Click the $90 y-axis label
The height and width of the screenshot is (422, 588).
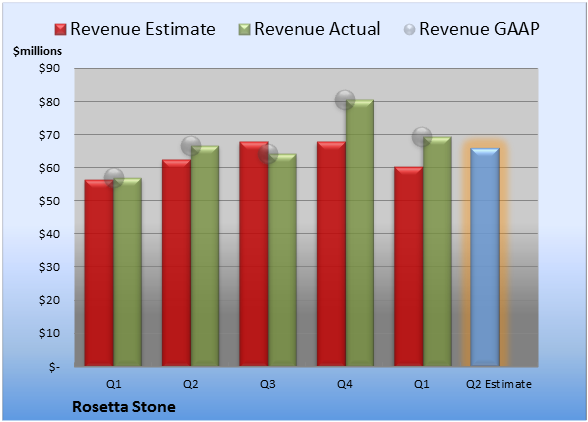pos(49,68)
